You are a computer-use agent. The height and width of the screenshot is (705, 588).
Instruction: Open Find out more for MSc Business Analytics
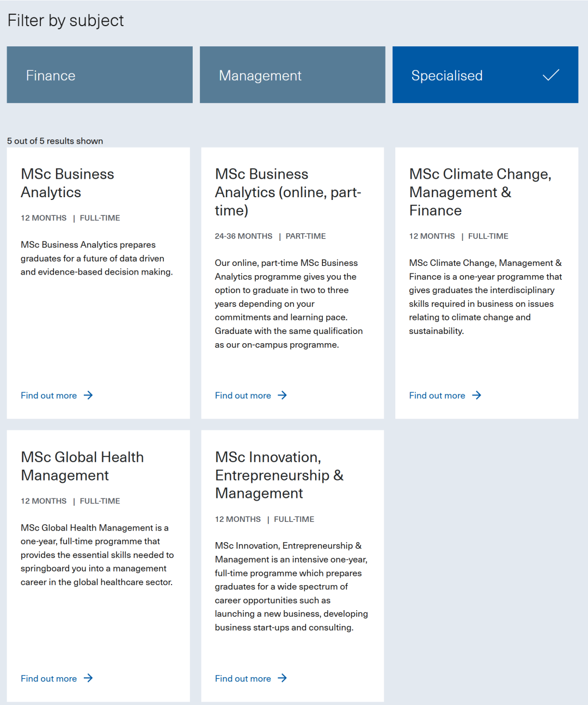pyautogui.click(x=49, y=396)
